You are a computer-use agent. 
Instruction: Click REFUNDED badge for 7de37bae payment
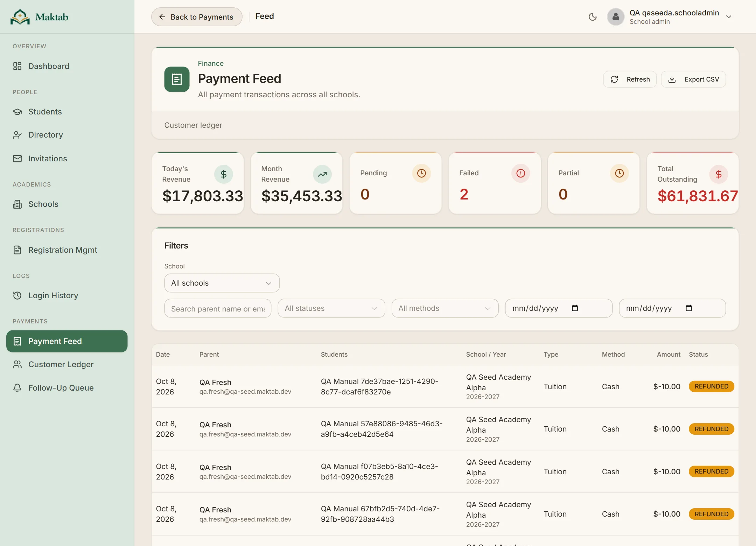click(x=712, y=386)
